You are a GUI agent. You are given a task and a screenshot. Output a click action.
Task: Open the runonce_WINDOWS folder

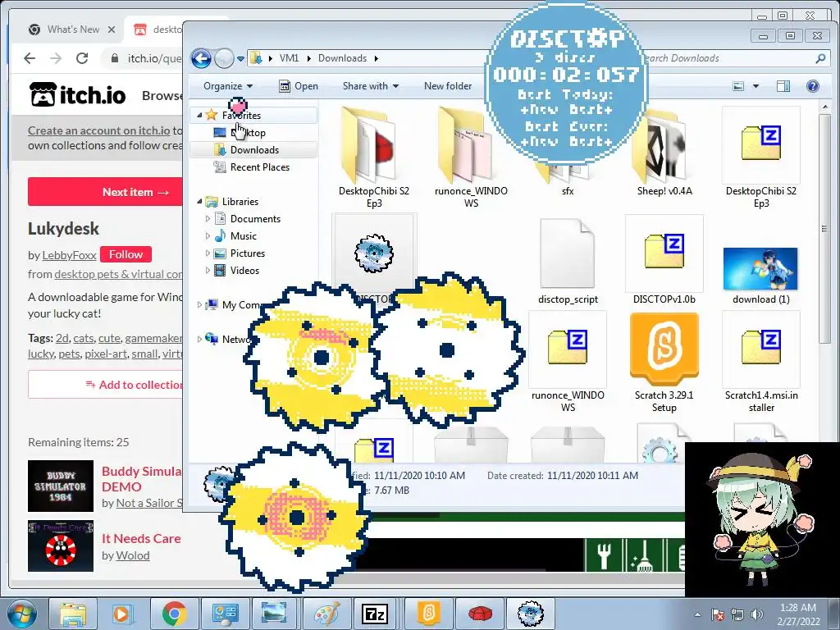[x=471, y=158]
